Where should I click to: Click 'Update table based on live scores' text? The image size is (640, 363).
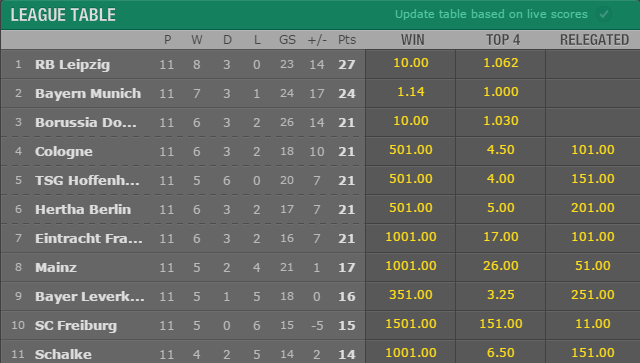pos(491,14)
